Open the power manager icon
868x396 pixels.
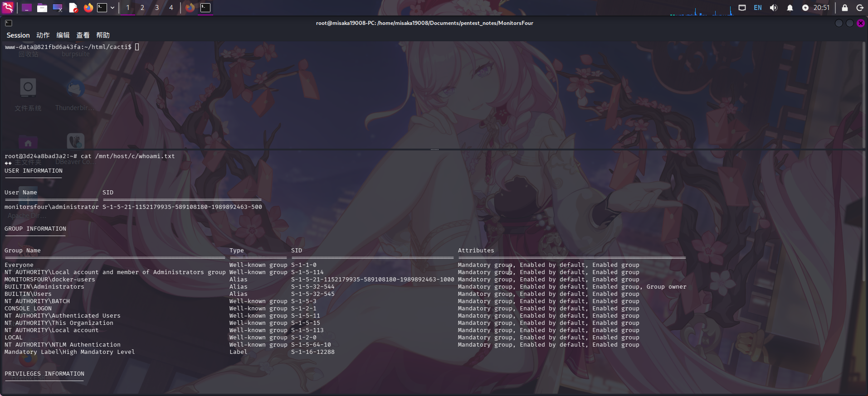(805, 8)
